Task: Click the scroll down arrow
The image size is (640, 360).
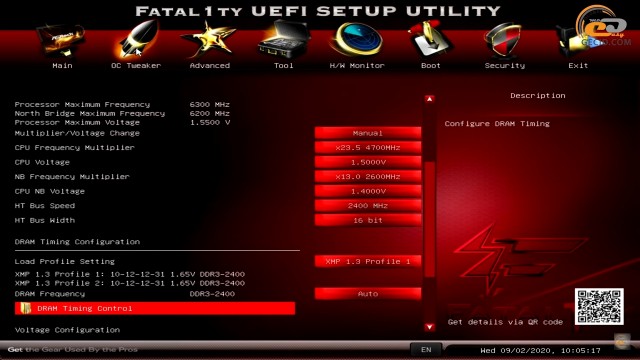Action: pos(429,327)
